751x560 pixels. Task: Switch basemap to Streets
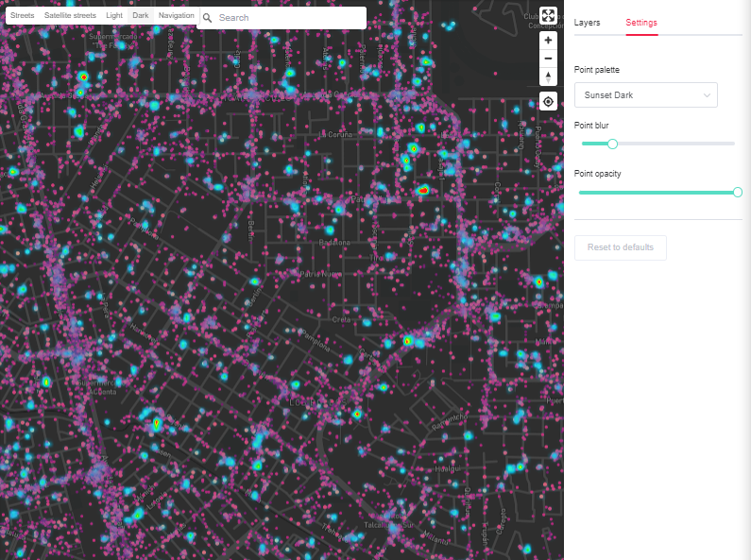coord(23,15)
